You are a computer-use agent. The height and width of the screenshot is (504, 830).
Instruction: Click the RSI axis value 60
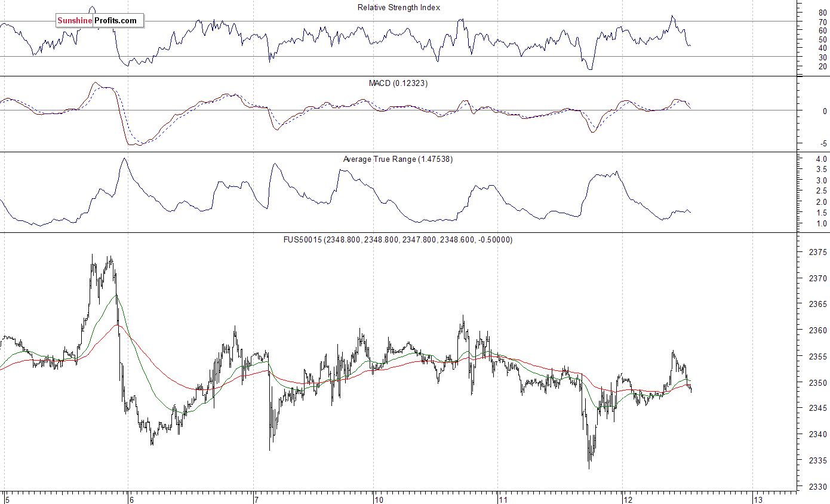pyautogui.click(x=823, y=30)
